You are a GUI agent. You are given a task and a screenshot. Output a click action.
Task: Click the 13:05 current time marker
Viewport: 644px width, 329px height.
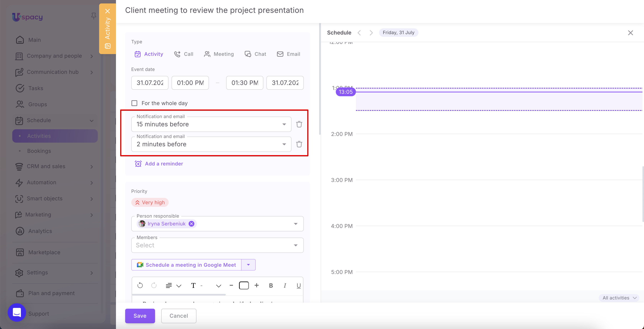pos(346,92)
